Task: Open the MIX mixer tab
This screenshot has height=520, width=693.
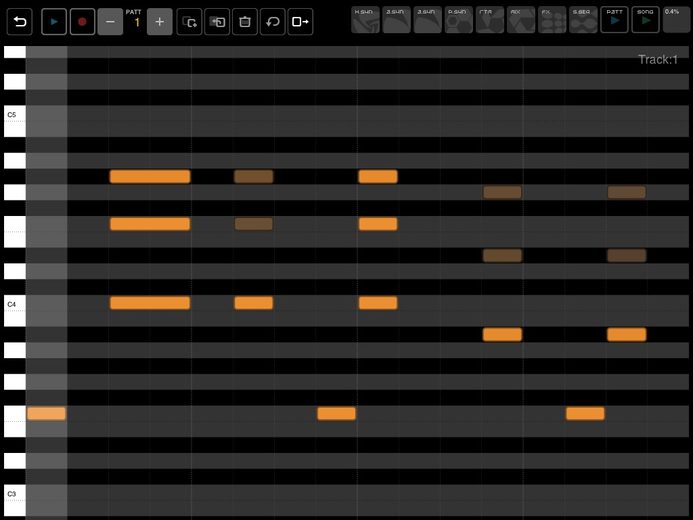Action: click(x=521, y=20)
